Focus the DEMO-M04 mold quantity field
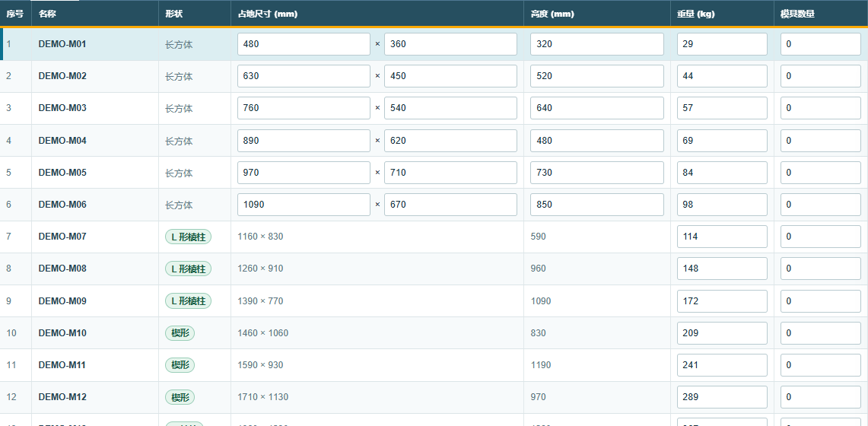 (x=820, y=141)
